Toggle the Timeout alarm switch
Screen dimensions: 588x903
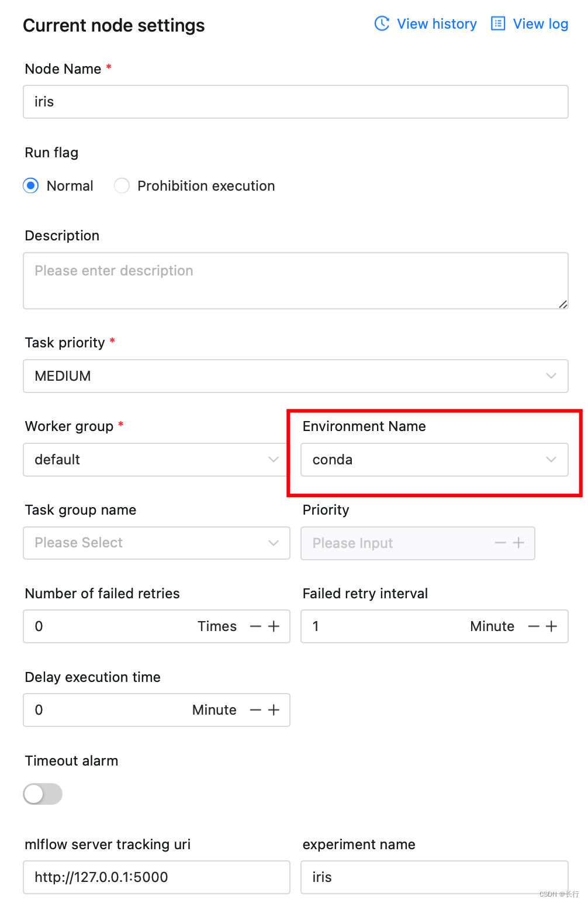pos(43,794)
